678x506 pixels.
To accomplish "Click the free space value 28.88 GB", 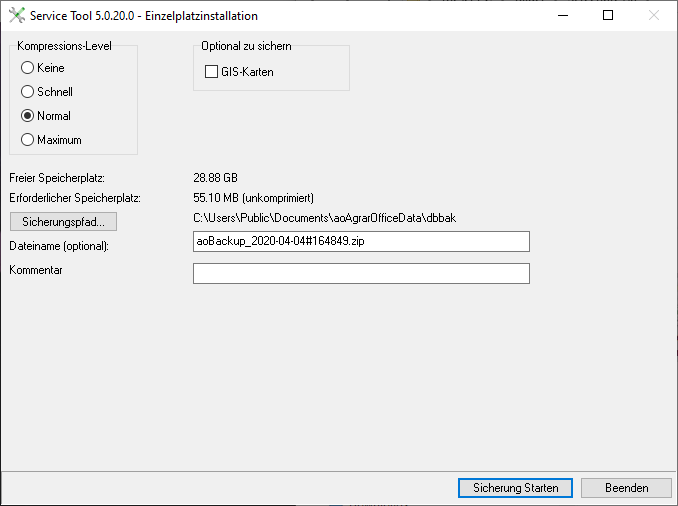I will coord(215,178).
